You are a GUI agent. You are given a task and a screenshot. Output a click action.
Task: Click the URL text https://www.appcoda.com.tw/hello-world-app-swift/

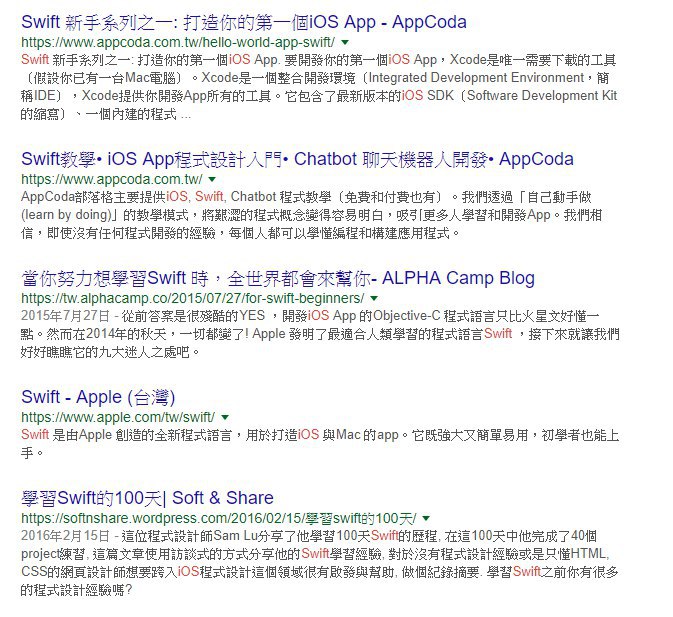pyautogui.click(x=178, y=42)
